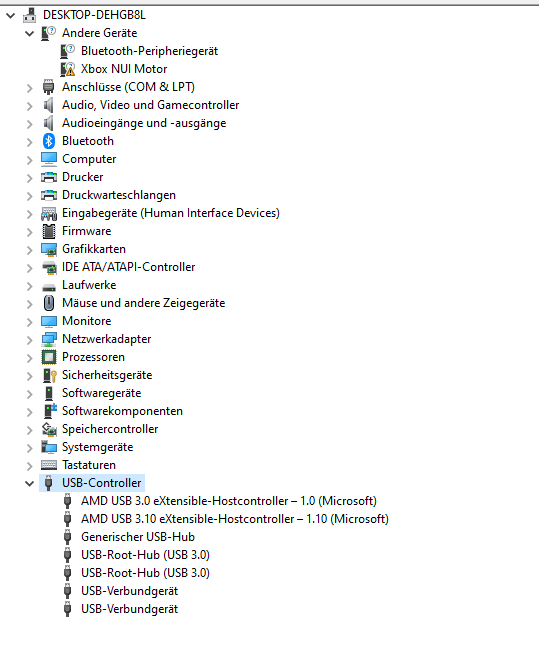
Task: Click the printer icon next to Drucker
Action: point(49,177)
